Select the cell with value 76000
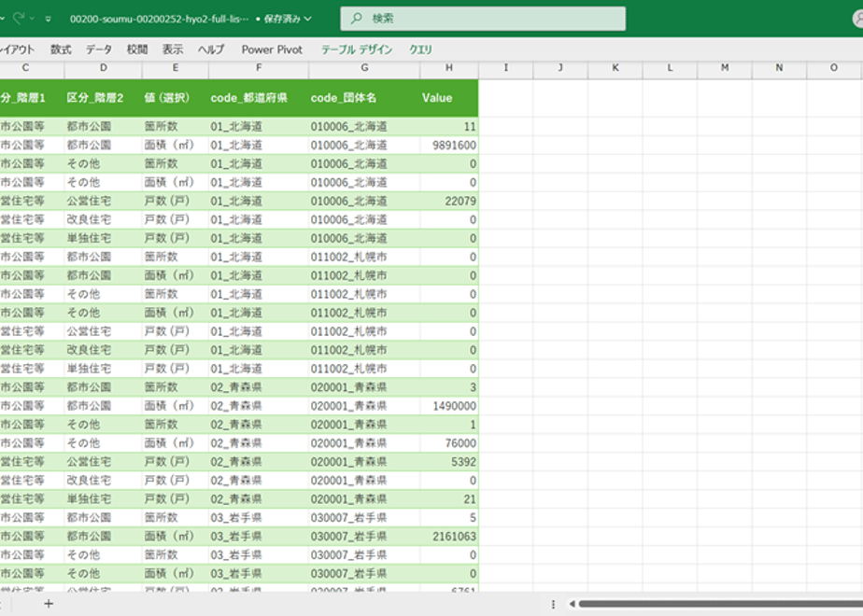The height and width of the screenshot is (616, 863). point(449,443)
